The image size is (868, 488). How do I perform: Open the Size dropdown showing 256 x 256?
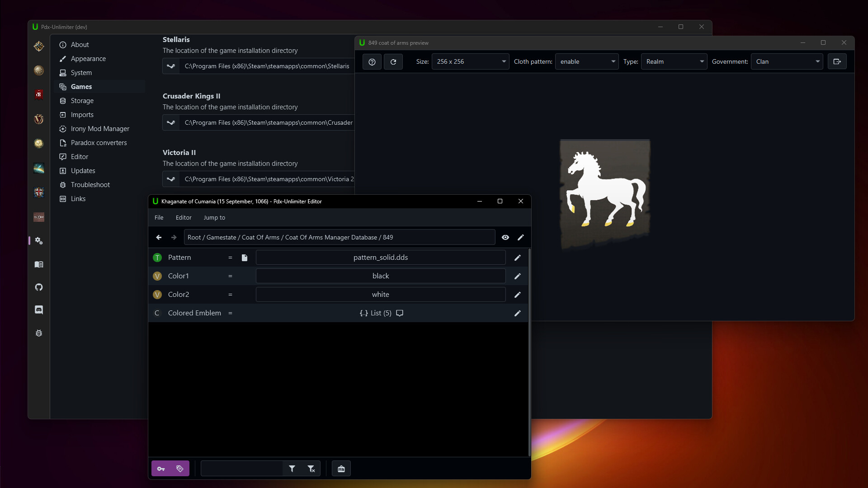tap(470, 61)
